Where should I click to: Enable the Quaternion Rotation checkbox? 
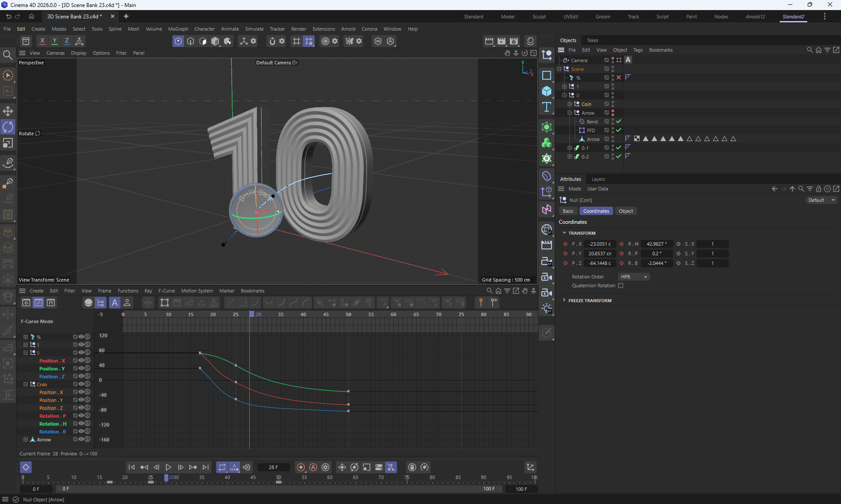click(x=621, y=285)
